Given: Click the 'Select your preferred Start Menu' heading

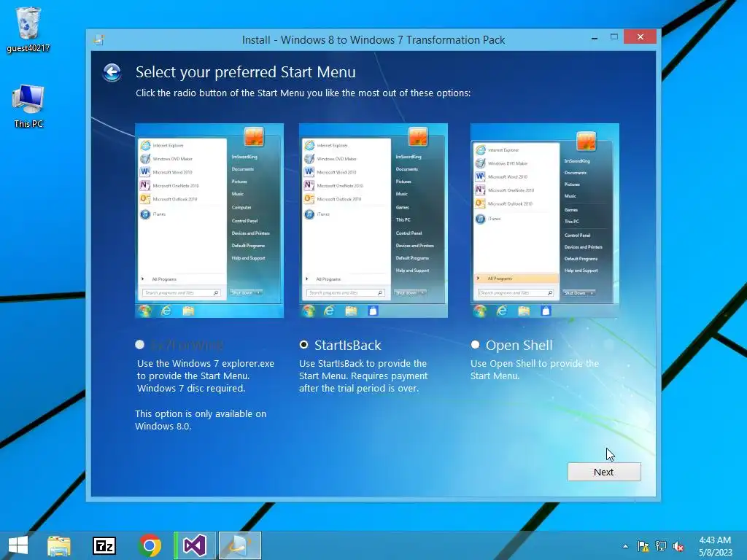Looking at the screenshot, I should click(245, 72).
